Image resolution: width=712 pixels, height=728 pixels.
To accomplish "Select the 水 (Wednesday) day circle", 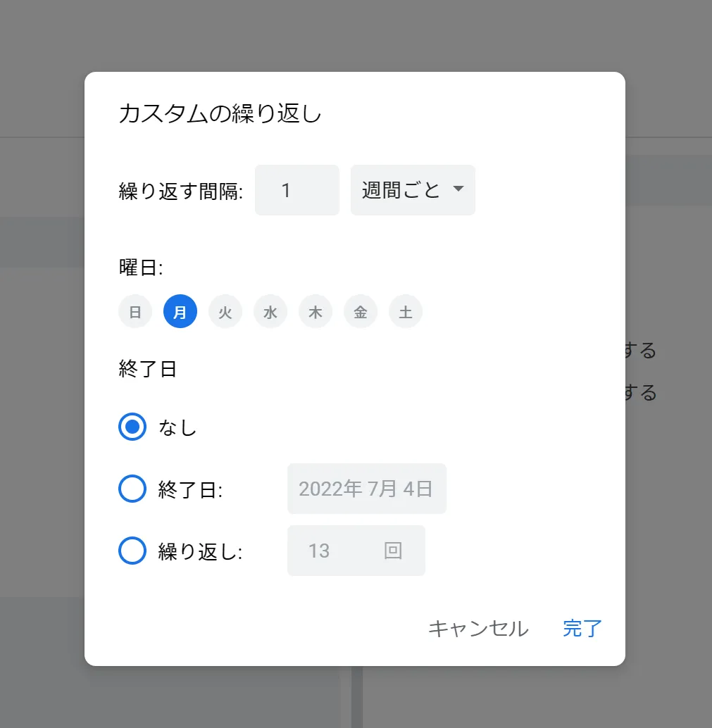I will point(270,311).
